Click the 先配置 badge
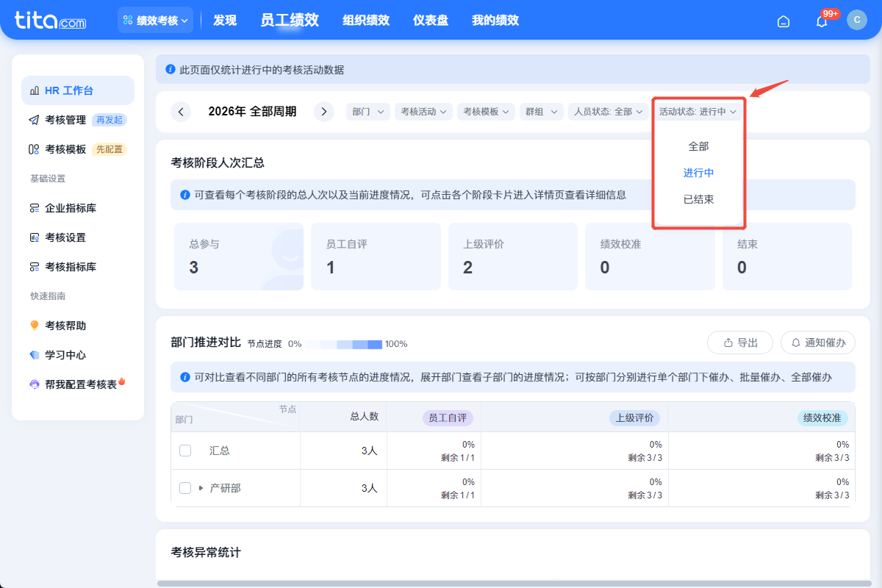Screen dimensions: 882x588 110,149
